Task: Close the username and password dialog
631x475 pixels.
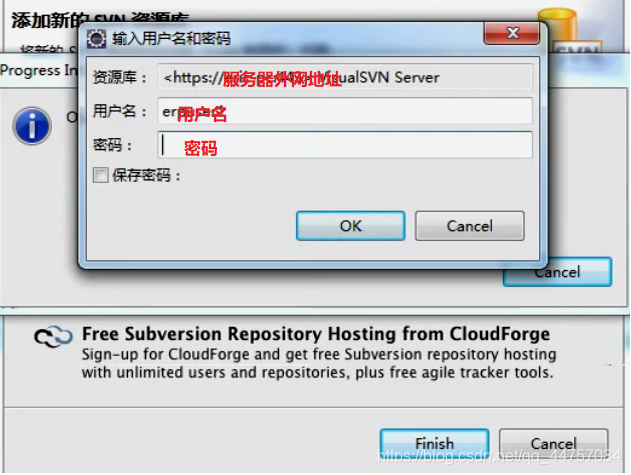Action: (512, 33)
